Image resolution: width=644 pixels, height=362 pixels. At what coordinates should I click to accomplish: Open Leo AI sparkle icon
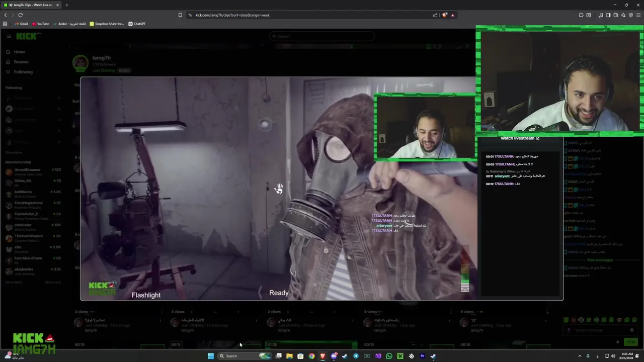tap(623, 15)
